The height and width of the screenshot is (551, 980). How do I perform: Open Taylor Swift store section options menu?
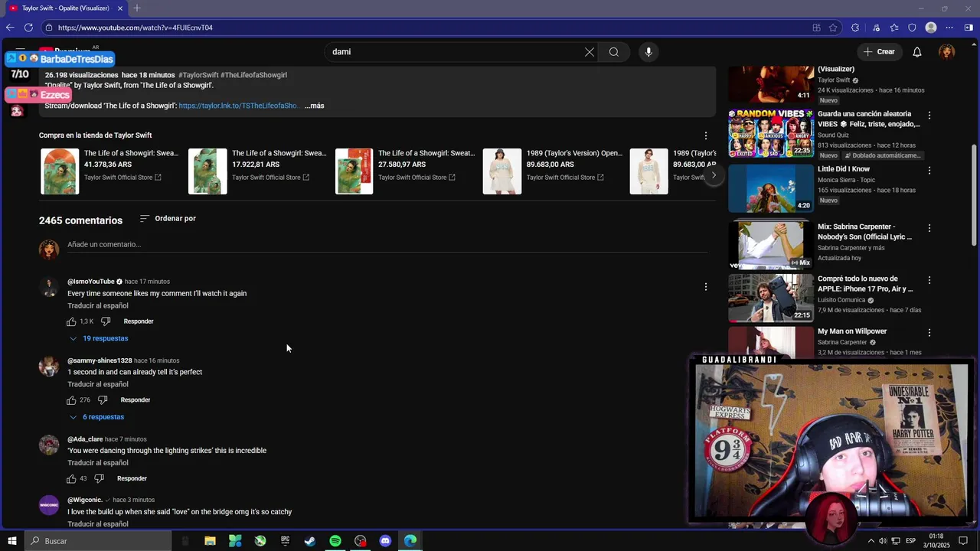click(706, 135)
